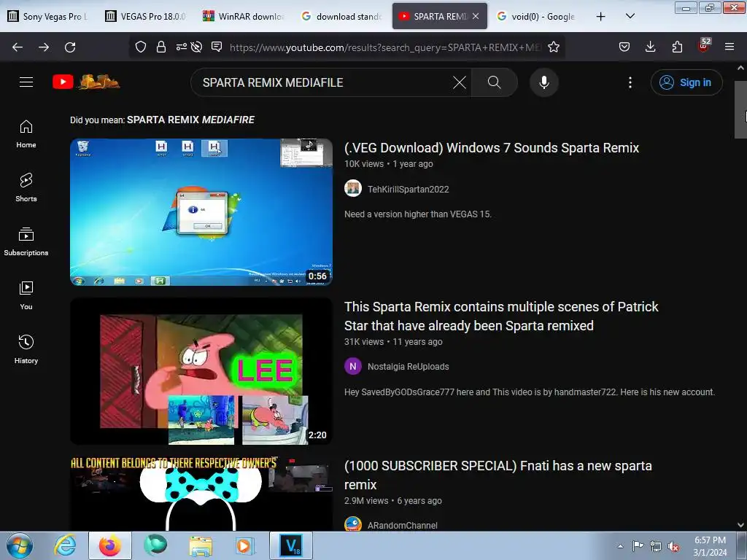Open the Pocket save icon
This screenshot has width=747, height=560.
pyautogui.click(x=624, y=47)
